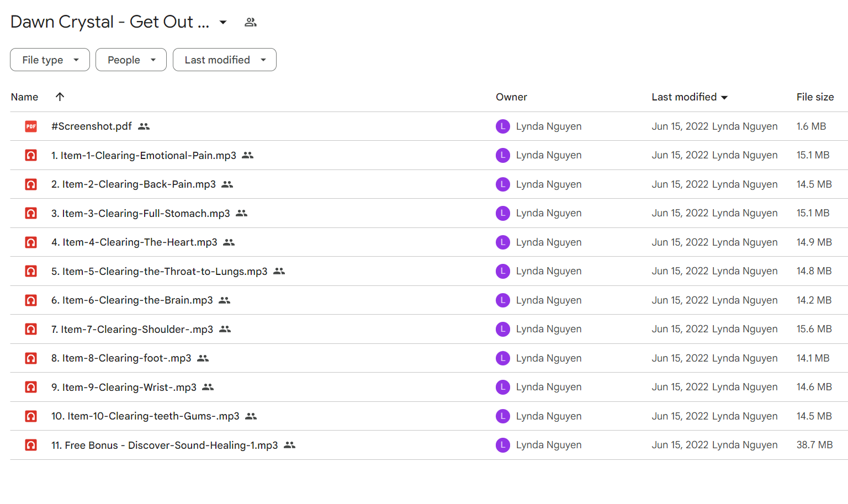Click the shared icon next to Item-6-Clearing-the-Brain.mp3
848x504 pixels.
[x=225, y=300]
